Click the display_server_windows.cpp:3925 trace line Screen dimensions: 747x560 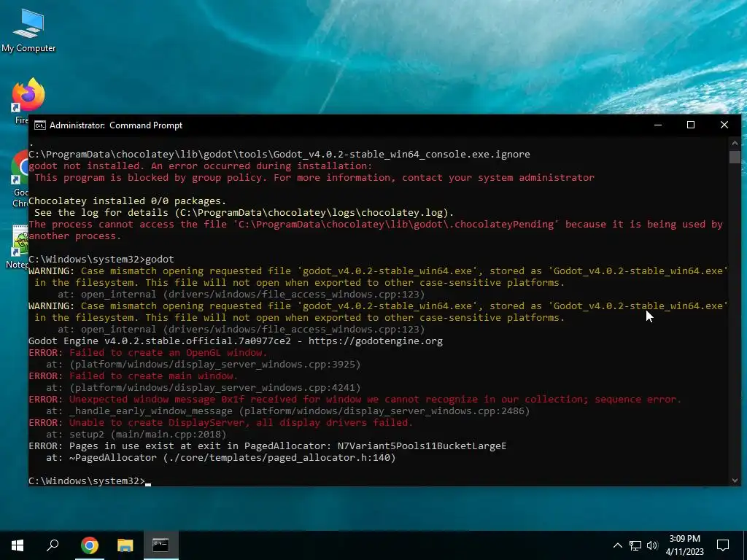click(x=204, y=365)
